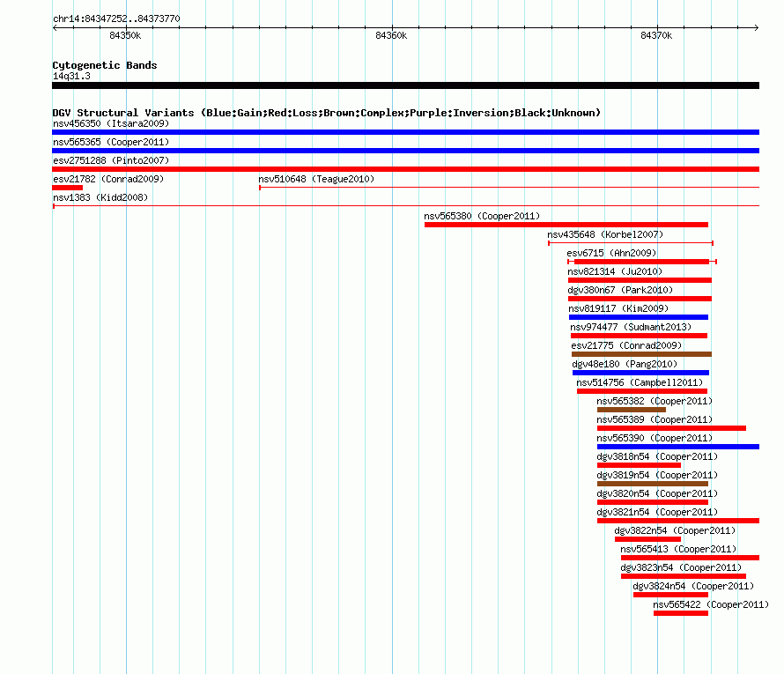Viewport: 784px width, 674px height.
Task: Open dgv3818n54 (Cooper2011) variant
Action: 639,465
